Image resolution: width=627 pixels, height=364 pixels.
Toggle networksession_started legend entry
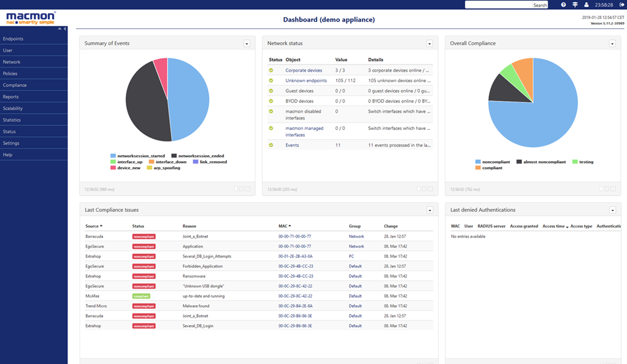pos(137,156)
